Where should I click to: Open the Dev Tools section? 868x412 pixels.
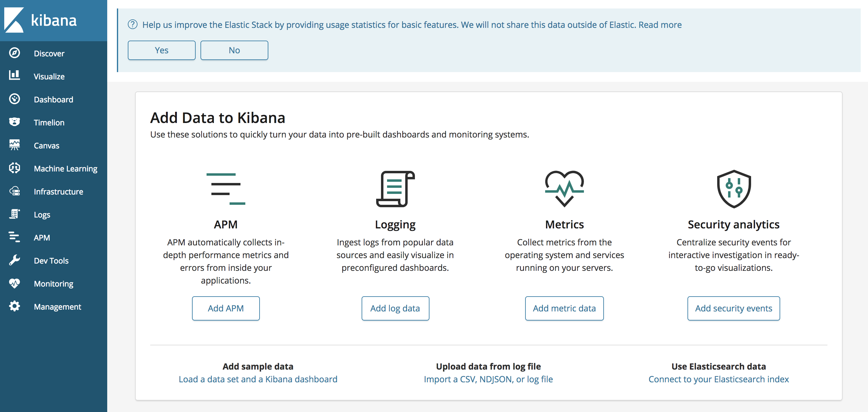pos(50,260)
